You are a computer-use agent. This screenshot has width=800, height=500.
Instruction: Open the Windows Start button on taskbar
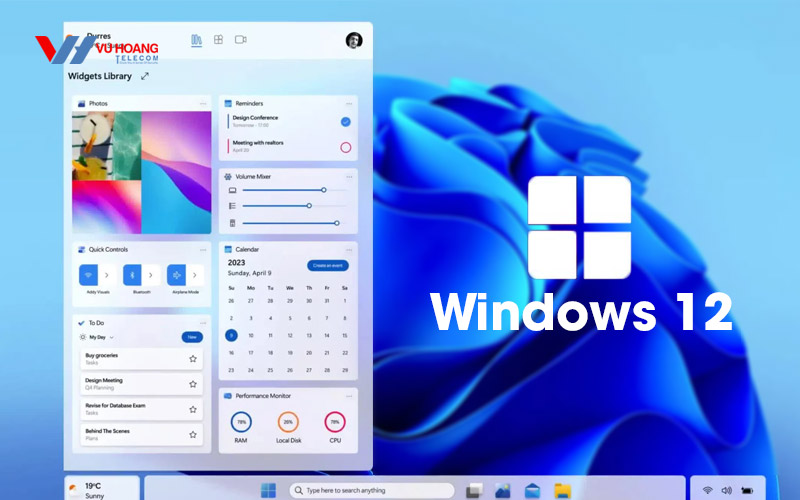click(x=268, y=490)
